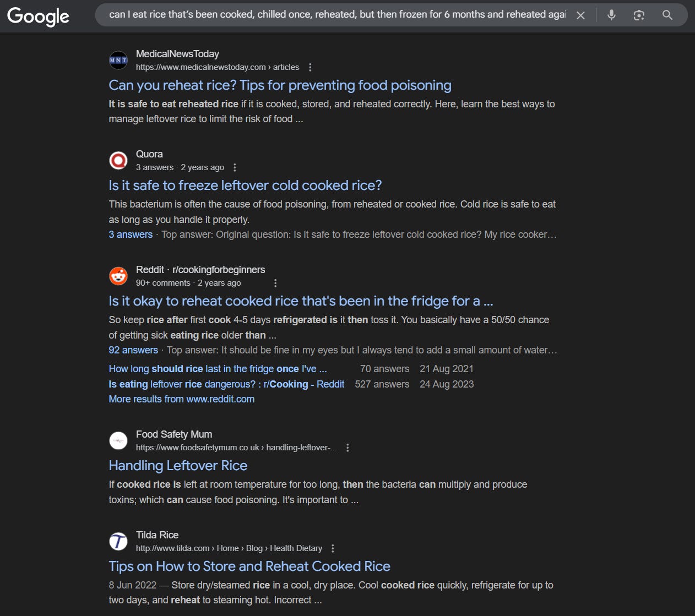Click the 'Quora' source name
The width and height of the screenshot is (695, 616).
(x=149, y=154)
